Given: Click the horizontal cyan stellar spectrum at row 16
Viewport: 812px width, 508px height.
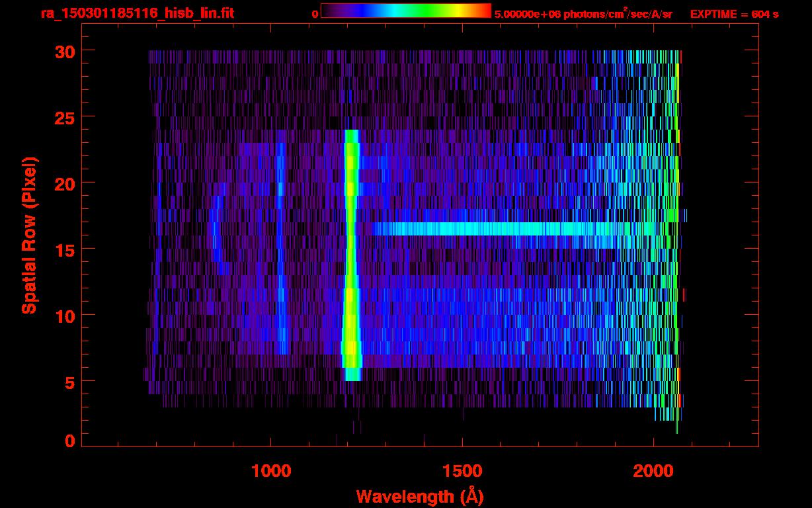Looking at the screenshot, I should pos(514,229).
